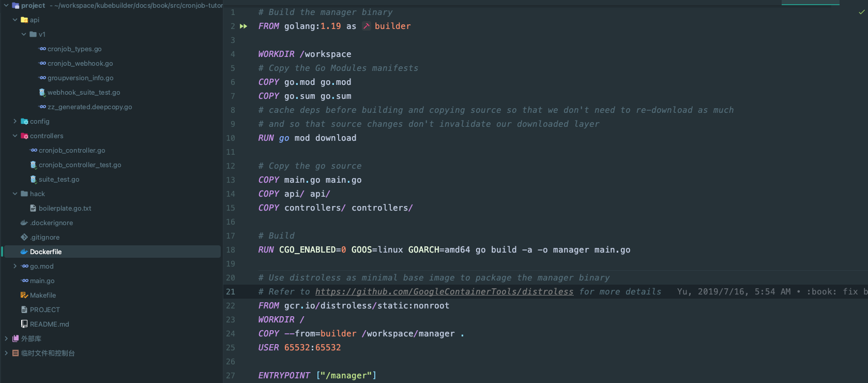This screenshot has width=868, height=383.
Task: Select zz_generated.deepcopy.go in the tree
Action: (89, 107)
